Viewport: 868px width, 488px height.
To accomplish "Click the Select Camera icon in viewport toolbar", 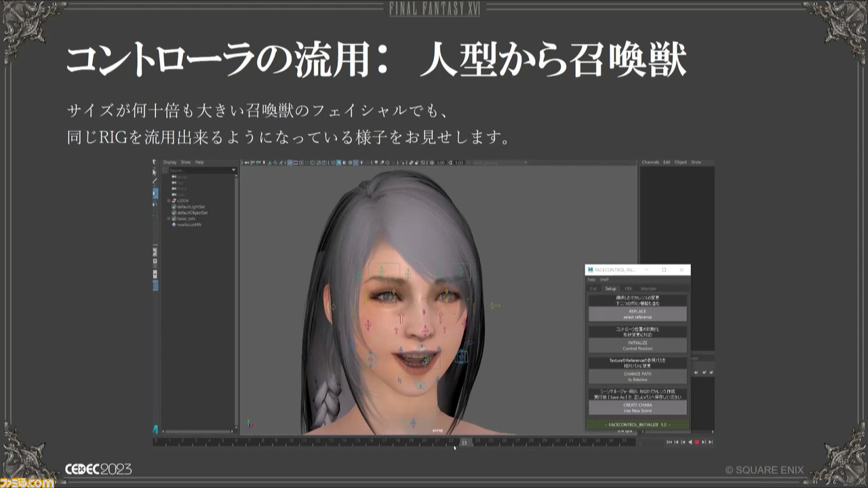I will click(246, 163).
